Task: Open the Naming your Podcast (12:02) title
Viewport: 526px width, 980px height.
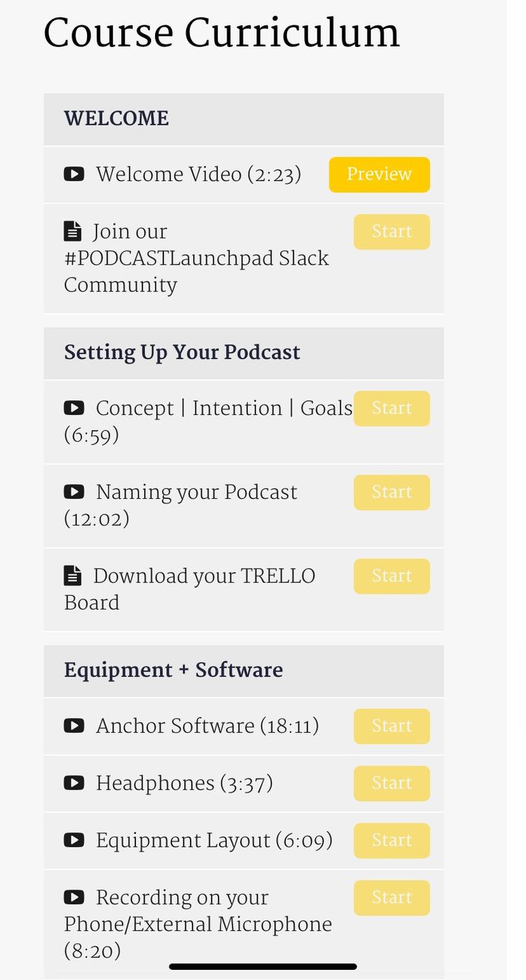Action: click(181, 506)
